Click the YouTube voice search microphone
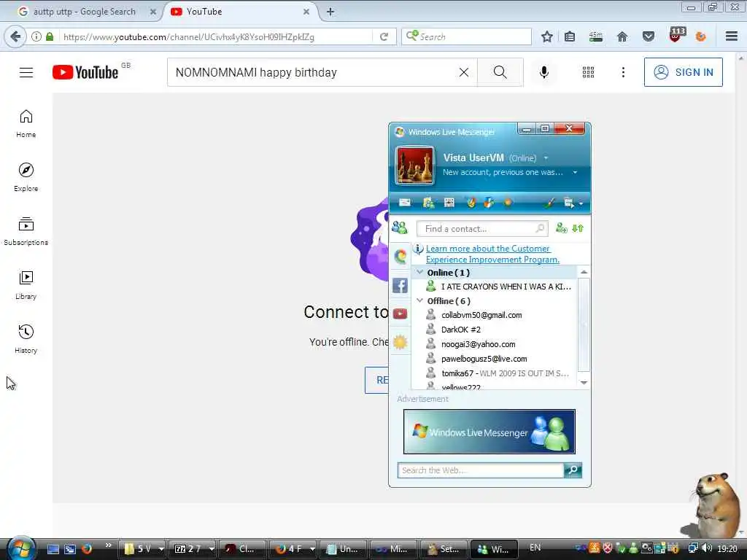Screen dimensions: 747x560 (x=543, y=72)
